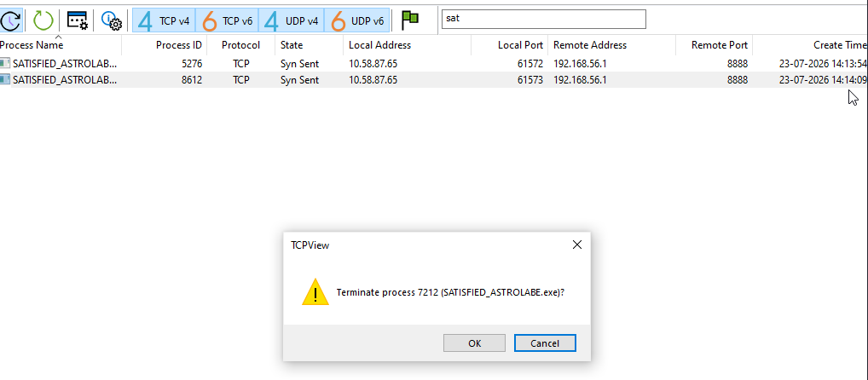Image resolution: width=868 pixels, height=380 pixels.
Task: Click the auto-refresh clock icon
Action: (10, 20)
